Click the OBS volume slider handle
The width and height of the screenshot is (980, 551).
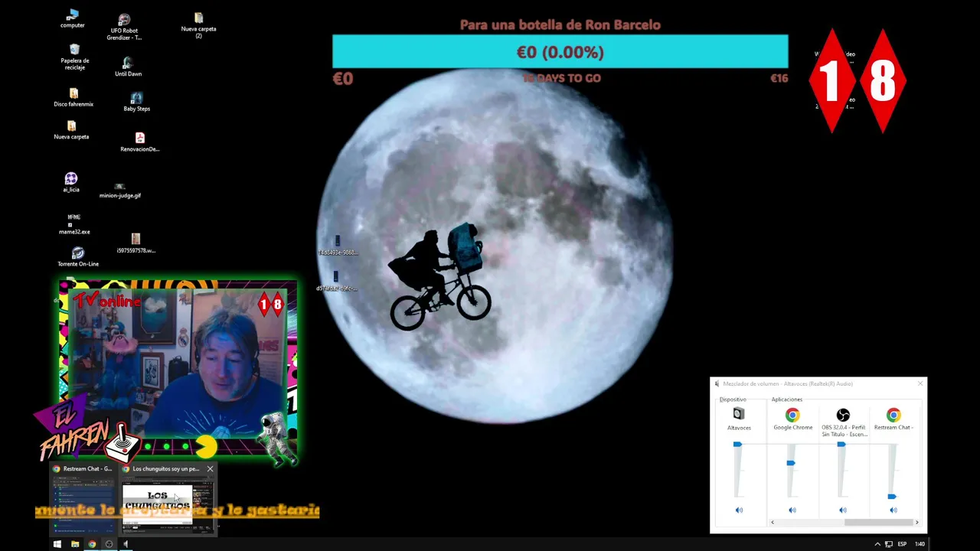[x=841, y=444]
